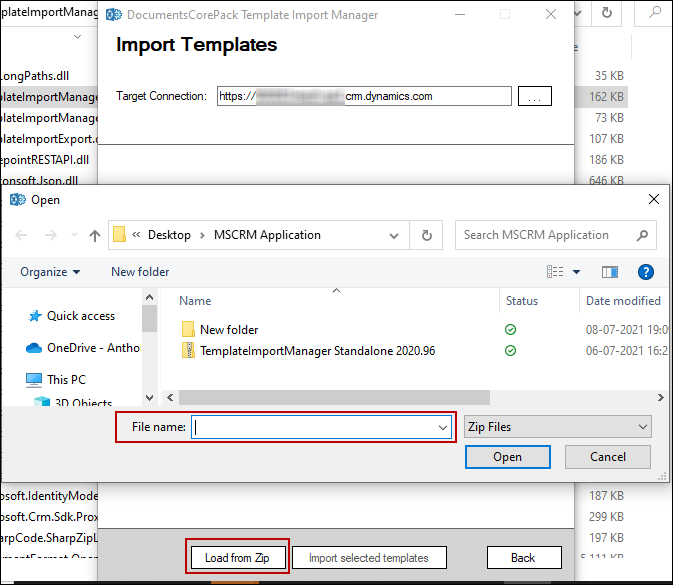Click New folder in the toolbar
Screen dimensions: 673x585
pos(140,272)
